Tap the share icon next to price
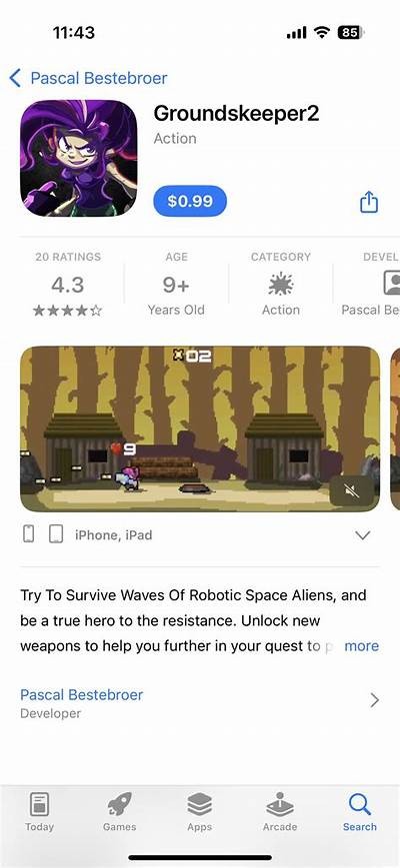400x868 pixels. pos(369,202)
